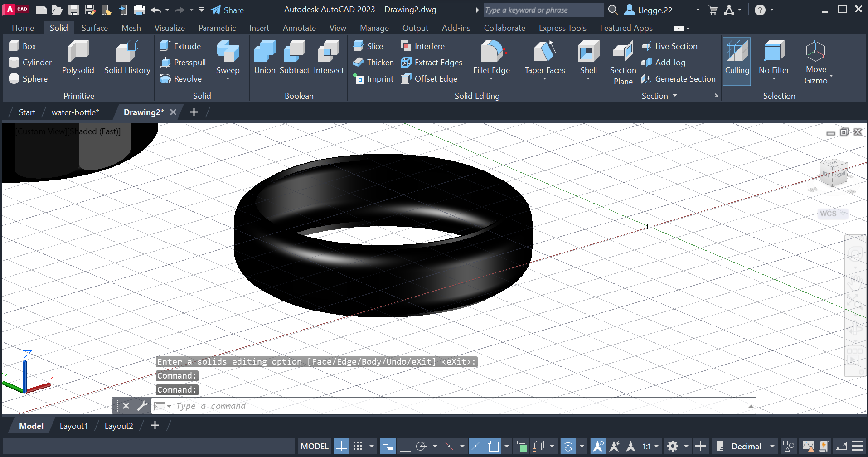
Task: Toggle grid display in status bar
Action: (x=341, y=446)
